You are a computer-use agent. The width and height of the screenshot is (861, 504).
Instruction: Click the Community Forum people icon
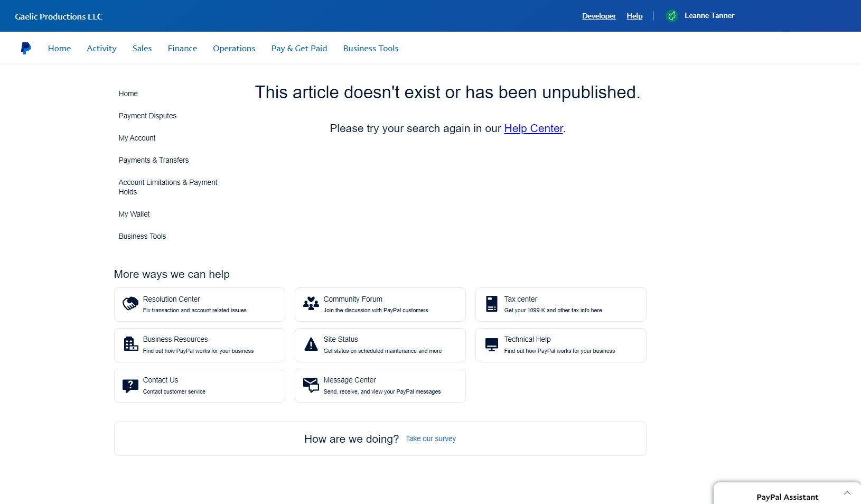[311, 304]
